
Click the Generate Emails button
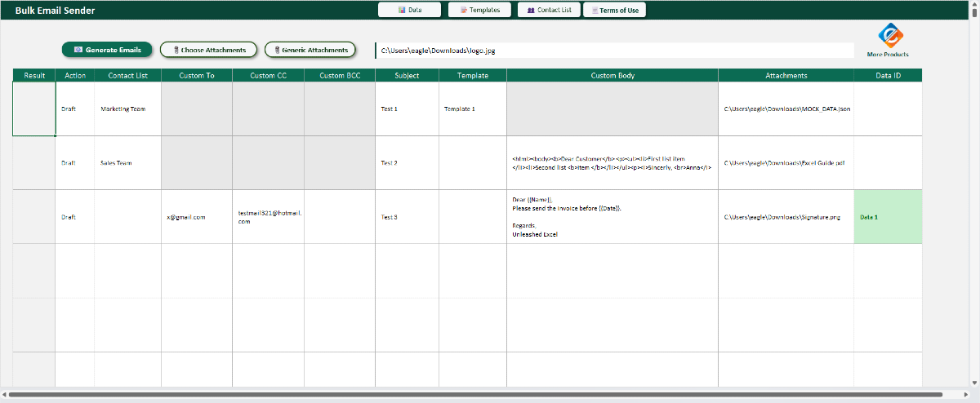pos(107,50)
